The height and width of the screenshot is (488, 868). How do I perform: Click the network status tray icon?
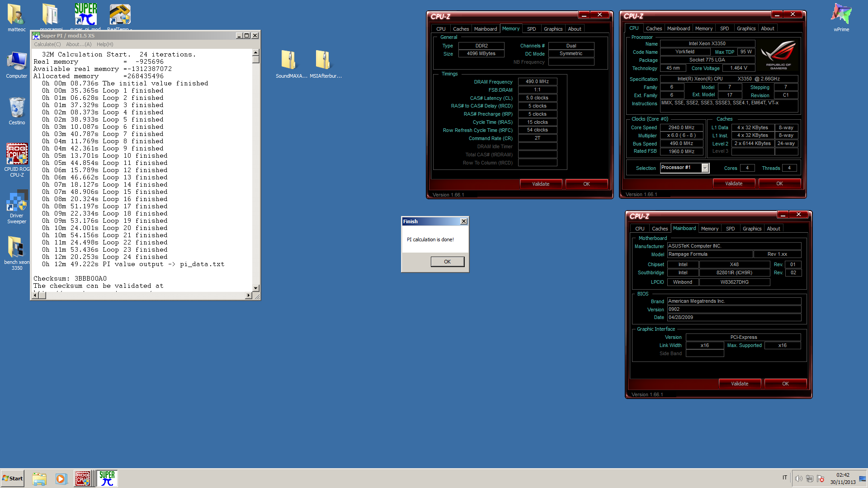pyautogui.click(x=810, y=479)
